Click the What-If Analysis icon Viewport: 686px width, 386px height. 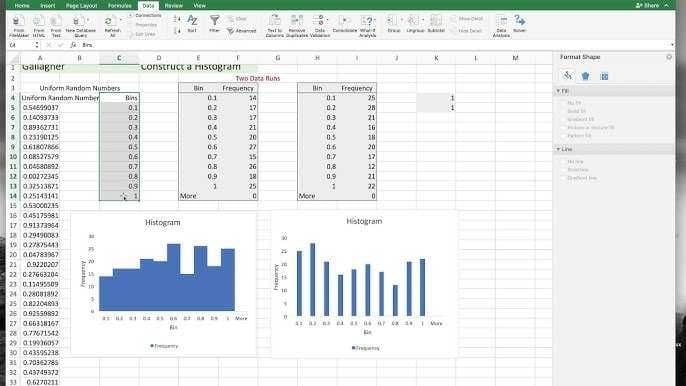click(367, 21)
